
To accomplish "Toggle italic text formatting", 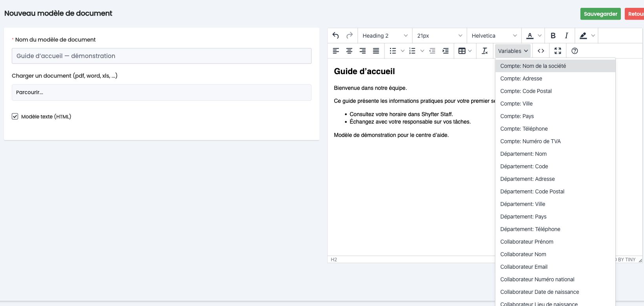I will click(x=566, y=36).
